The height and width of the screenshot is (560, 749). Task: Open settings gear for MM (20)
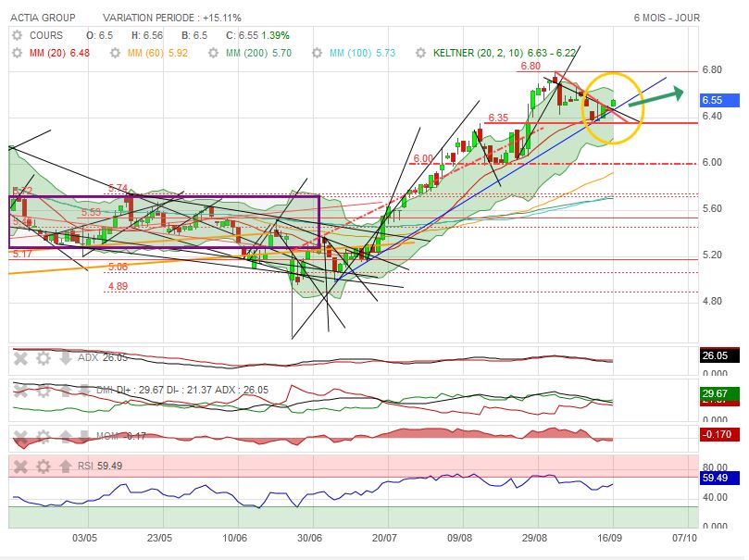(x=18, y=53)
